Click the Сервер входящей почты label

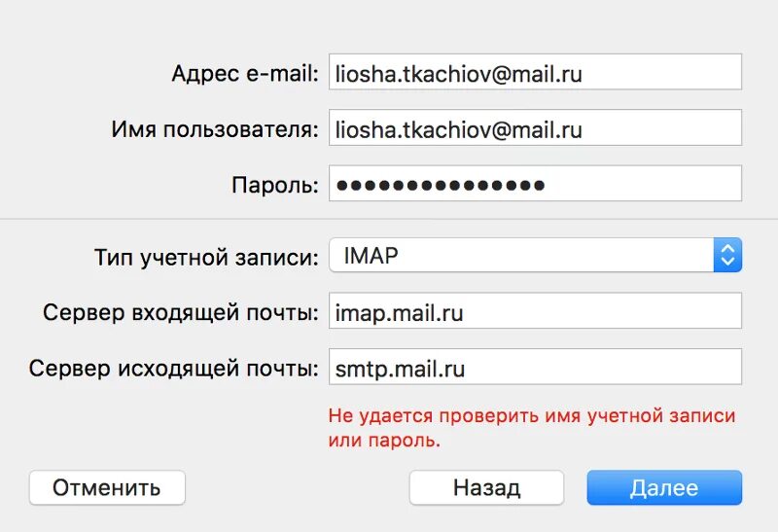[x=181, y=313]
